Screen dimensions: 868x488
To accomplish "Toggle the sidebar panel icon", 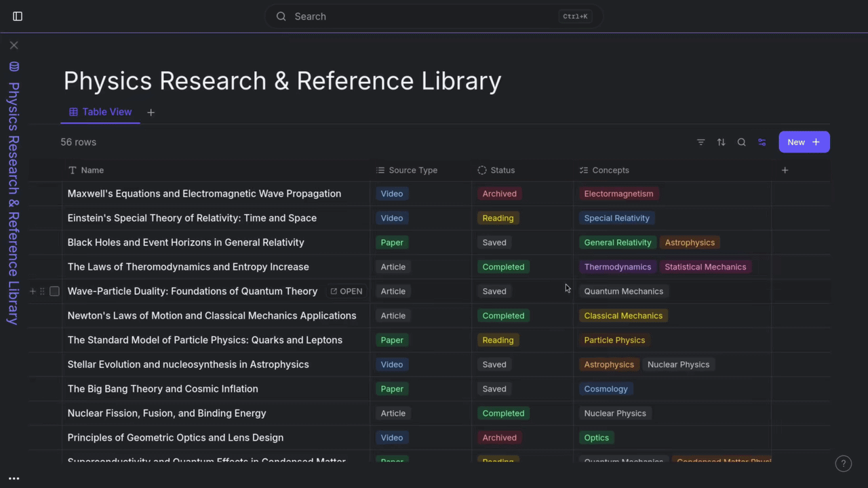I will pyautogui.click(x=18, y=16).
